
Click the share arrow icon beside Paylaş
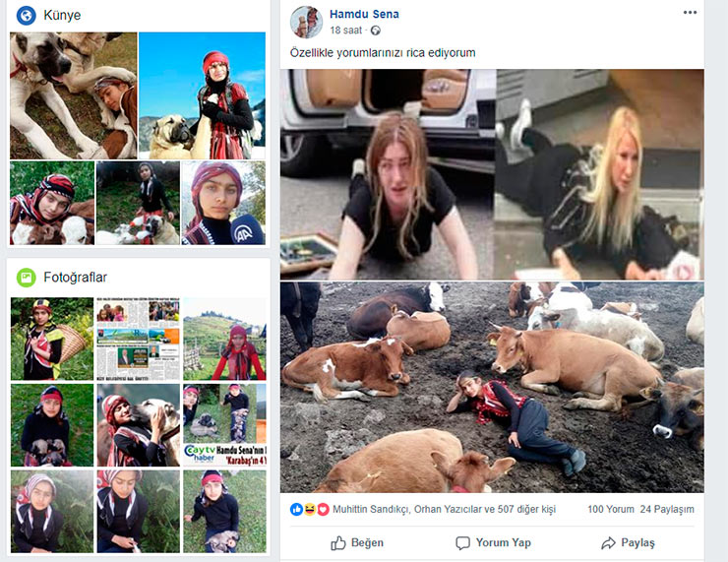(608, 542)
